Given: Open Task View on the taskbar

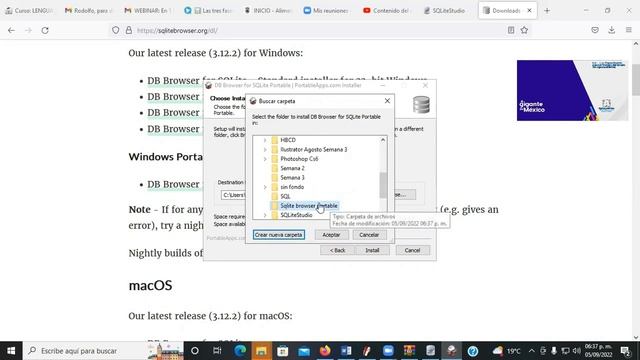Looking at the screenshot, I should click(x=217, y=351).
